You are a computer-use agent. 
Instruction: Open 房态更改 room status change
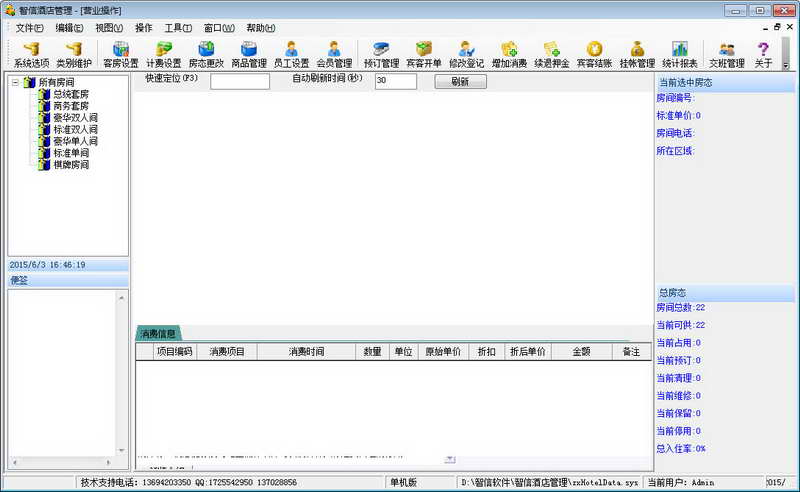pos(207,54)
